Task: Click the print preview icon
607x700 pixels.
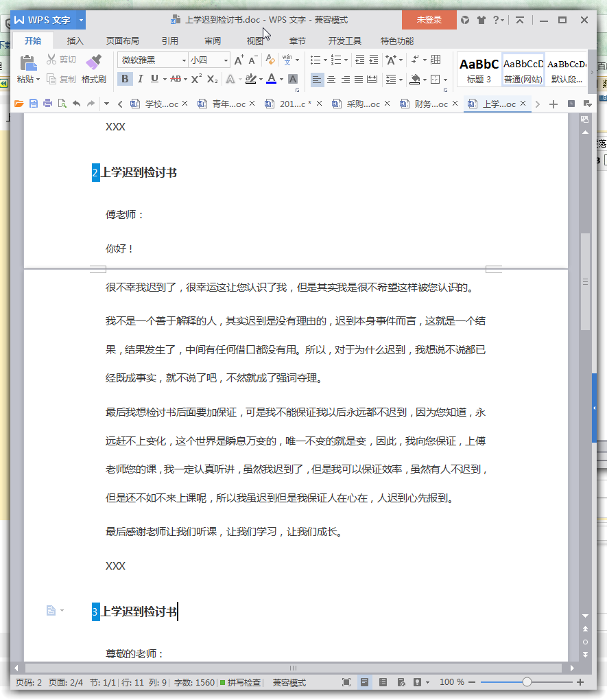Action: (62, 104)
